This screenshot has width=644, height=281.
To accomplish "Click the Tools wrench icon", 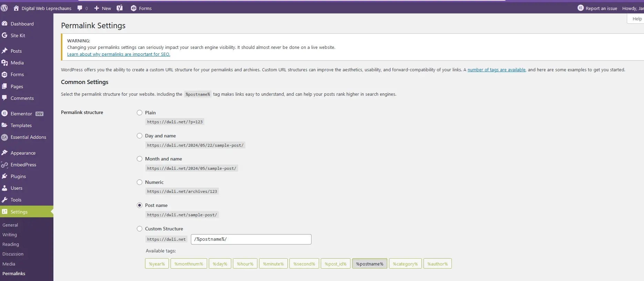I will pyautogui.click(x=4, y=199).
